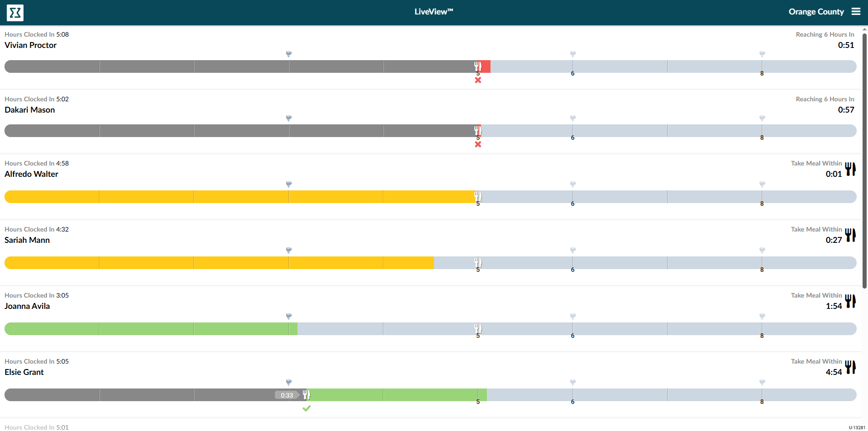Screen dimensions: 868x431
Task: Click Joanna Avila's green progress bar
Action: [149, 329]
